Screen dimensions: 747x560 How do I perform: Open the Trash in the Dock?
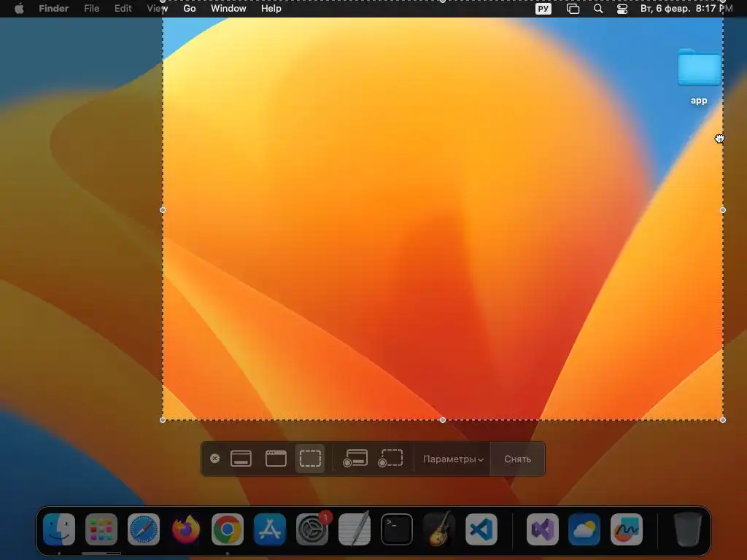coord(687,529)
